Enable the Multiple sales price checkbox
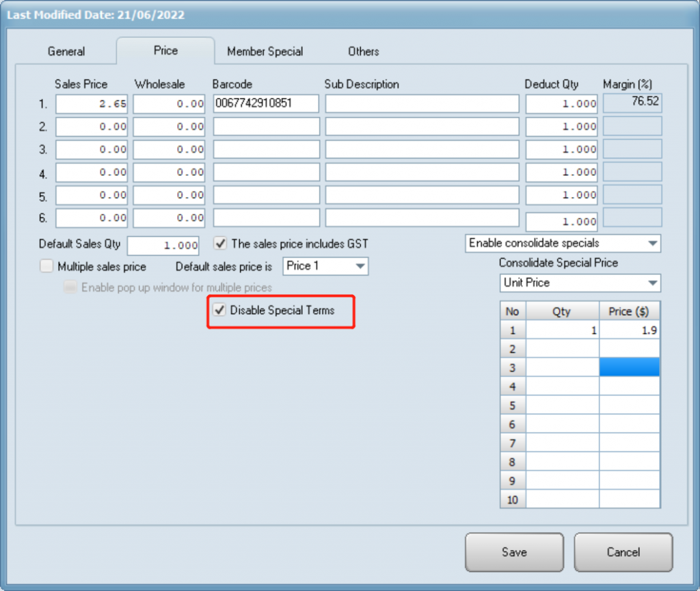The image size is (700, 591). (46, 266)
